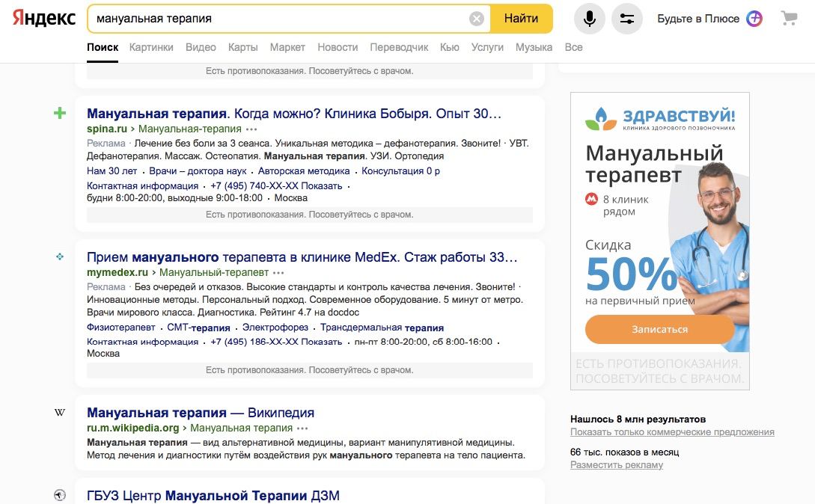Open three-dots menu next to mymedex.ru

point(278,272)
